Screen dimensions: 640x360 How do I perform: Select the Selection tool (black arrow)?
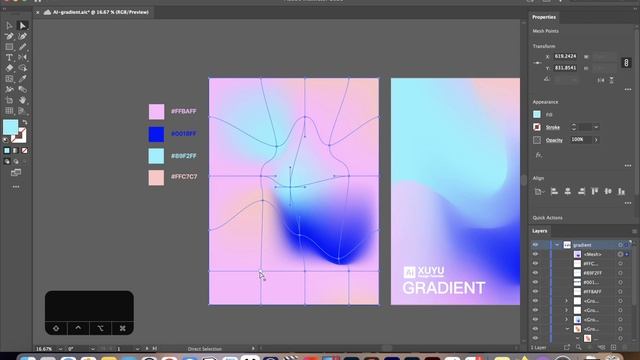tap(9, 26)
